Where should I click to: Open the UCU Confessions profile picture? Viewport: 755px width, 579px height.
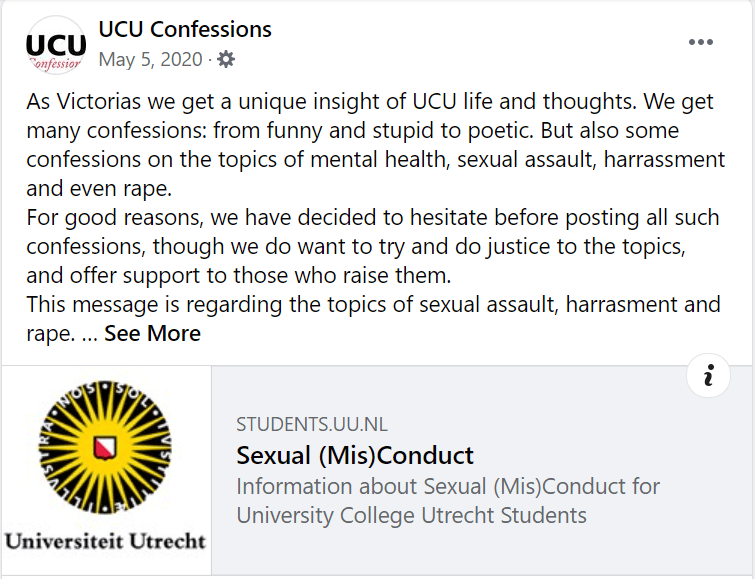56,46
